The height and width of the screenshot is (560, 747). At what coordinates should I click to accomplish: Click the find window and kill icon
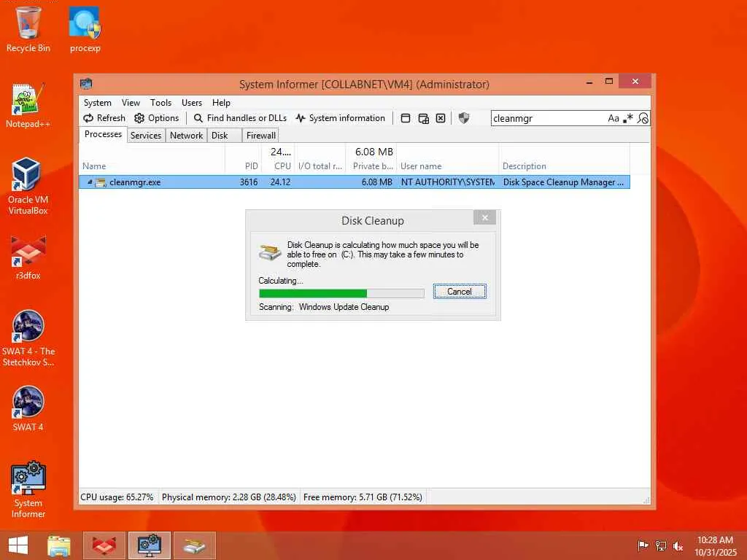441,118
